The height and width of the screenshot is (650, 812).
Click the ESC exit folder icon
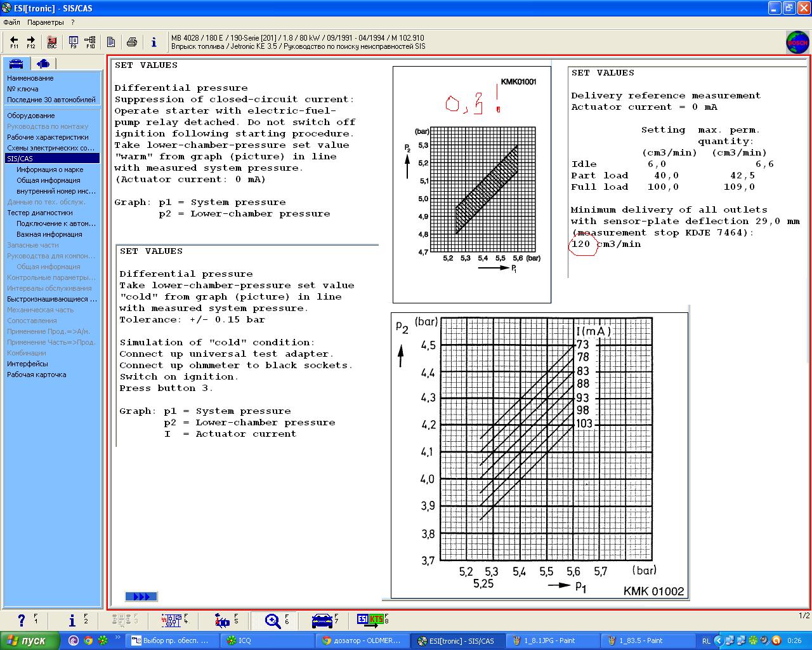(x=52, y=42)
